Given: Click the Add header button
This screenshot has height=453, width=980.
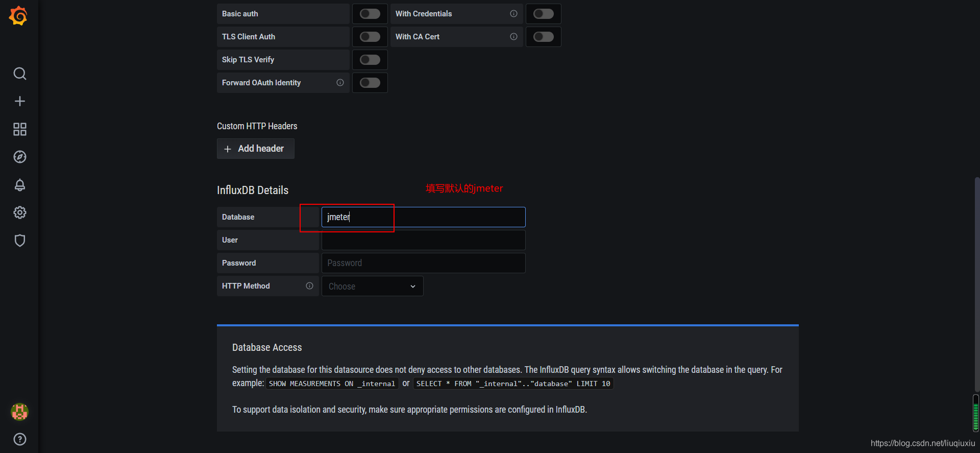Looking at the screenshot, I should point(256,149).
